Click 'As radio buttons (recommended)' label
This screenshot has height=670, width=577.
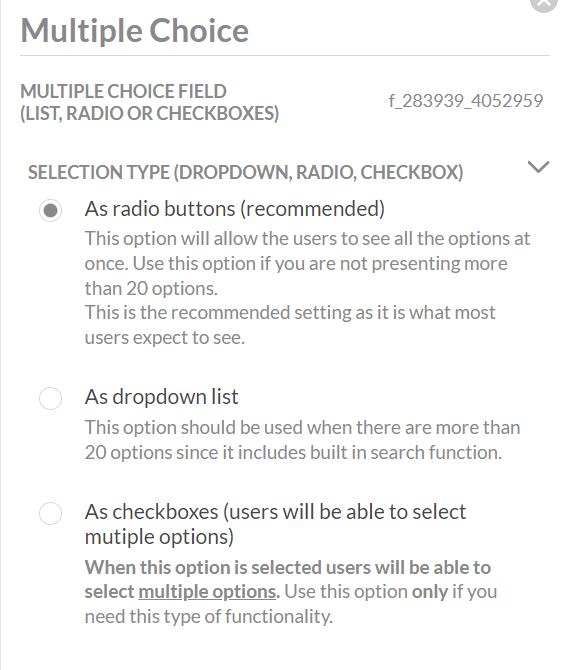(235, 209)
